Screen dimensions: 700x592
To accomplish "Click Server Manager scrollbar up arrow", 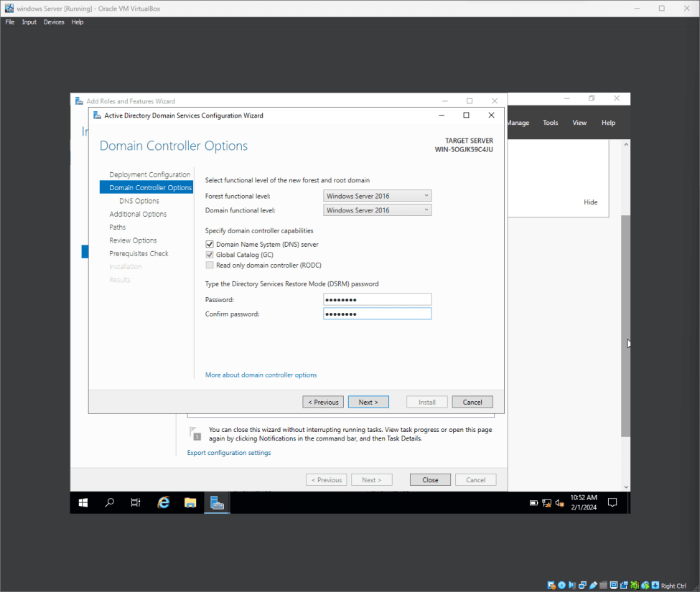I will [626, 144].
